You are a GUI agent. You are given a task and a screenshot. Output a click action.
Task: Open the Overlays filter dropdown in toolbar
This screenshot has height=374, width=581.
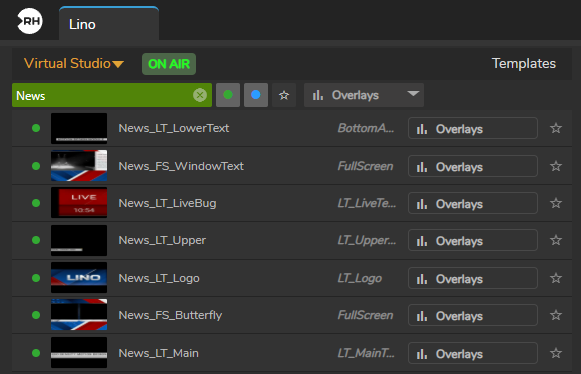point(364,95)
